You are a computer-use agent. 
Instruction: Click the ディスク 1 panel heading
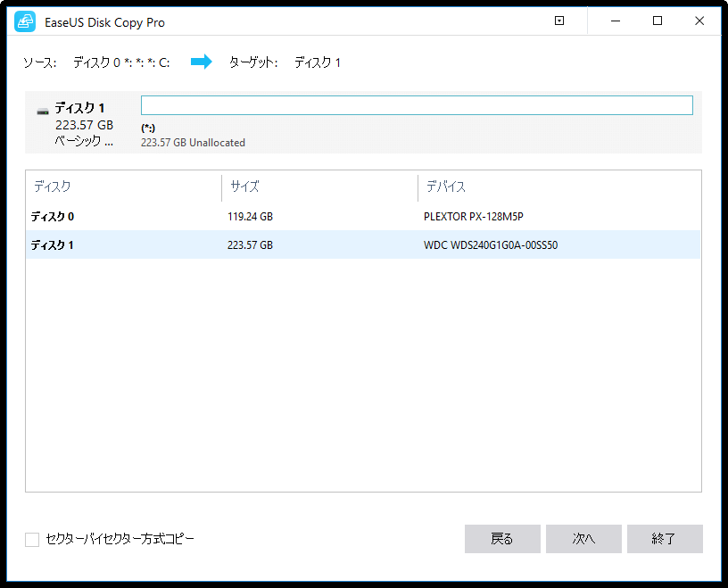[x=79, y=108]
